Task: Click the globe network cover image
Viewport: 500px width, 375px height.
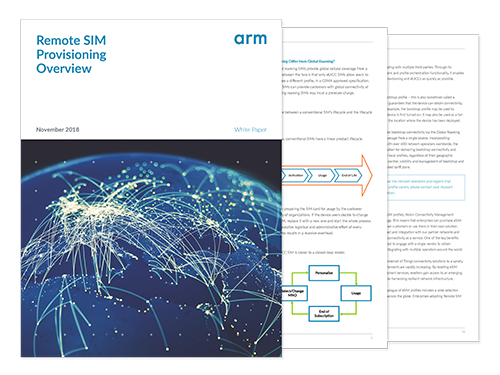Action: tap(151, 248)
